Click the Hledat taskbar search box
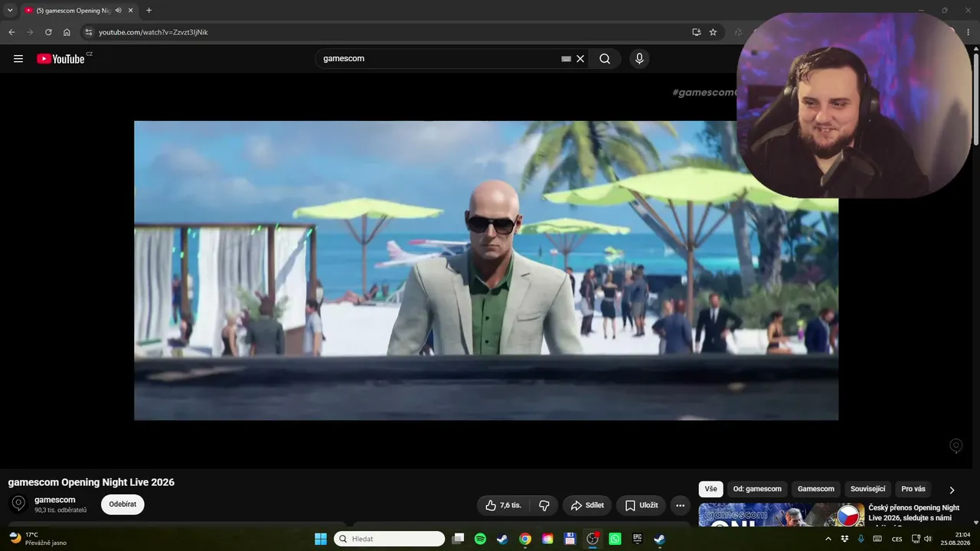 (389, 539)
